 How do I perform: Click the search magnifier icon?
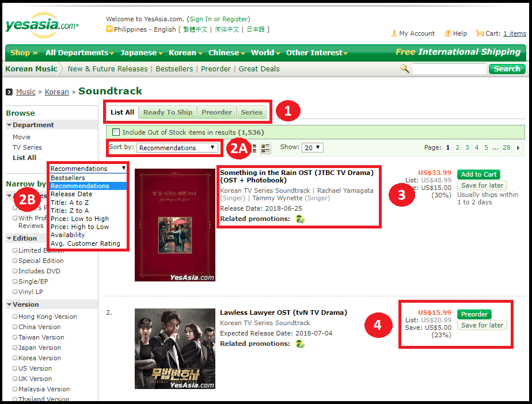click(x=405, y=68)
